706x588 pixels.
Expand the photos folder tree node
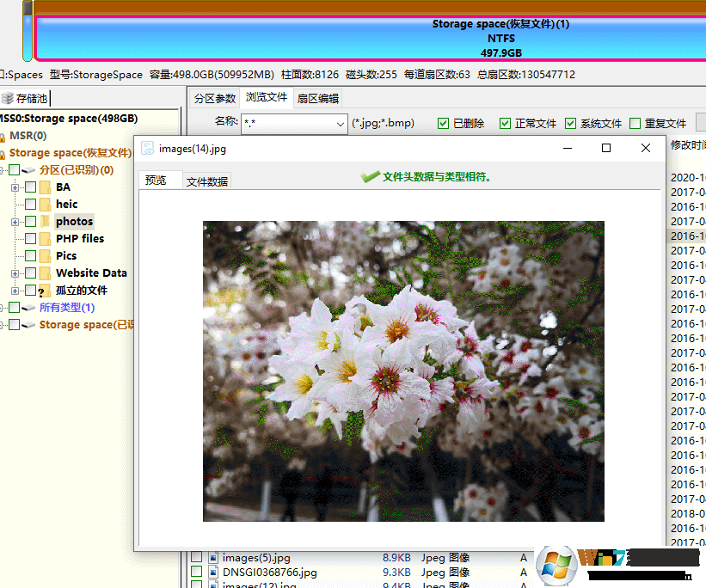click(x=15, y=222)
